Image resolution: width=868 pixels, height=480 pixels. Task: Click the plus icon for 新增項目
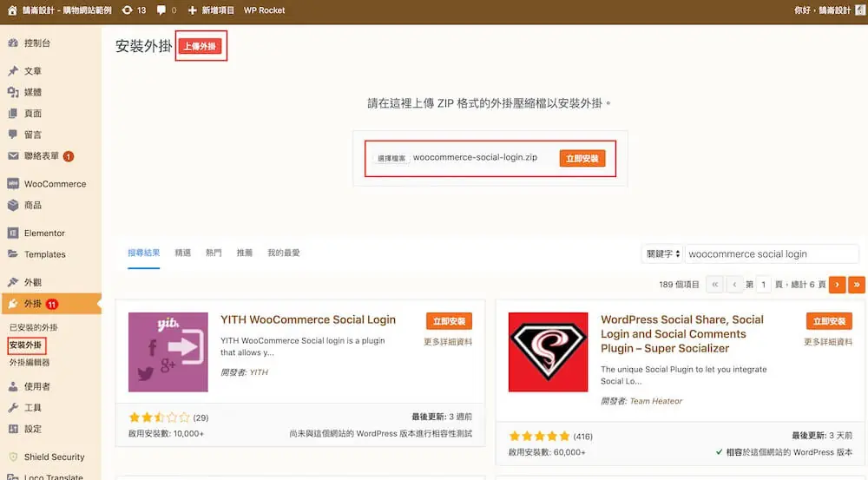[193, 10]
